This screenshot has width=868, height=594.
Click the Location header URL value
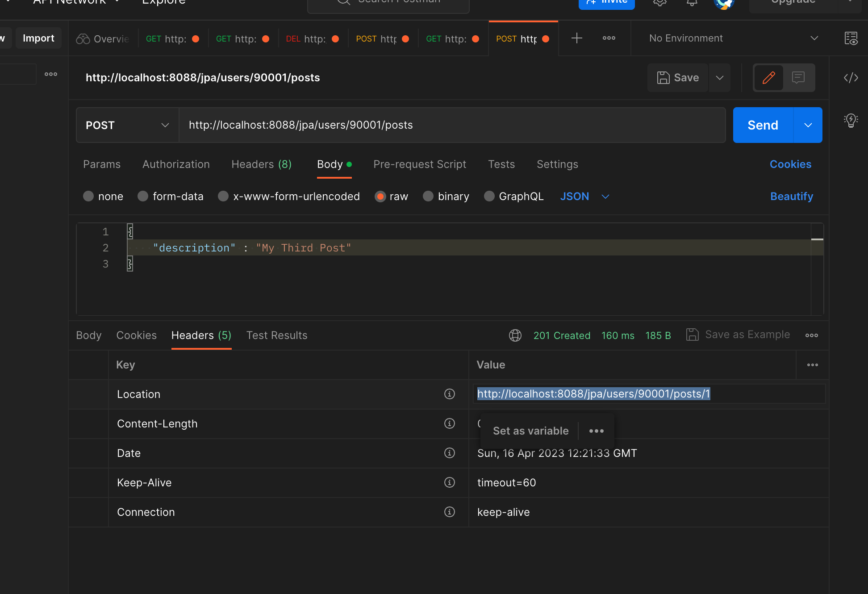point(593,394)
